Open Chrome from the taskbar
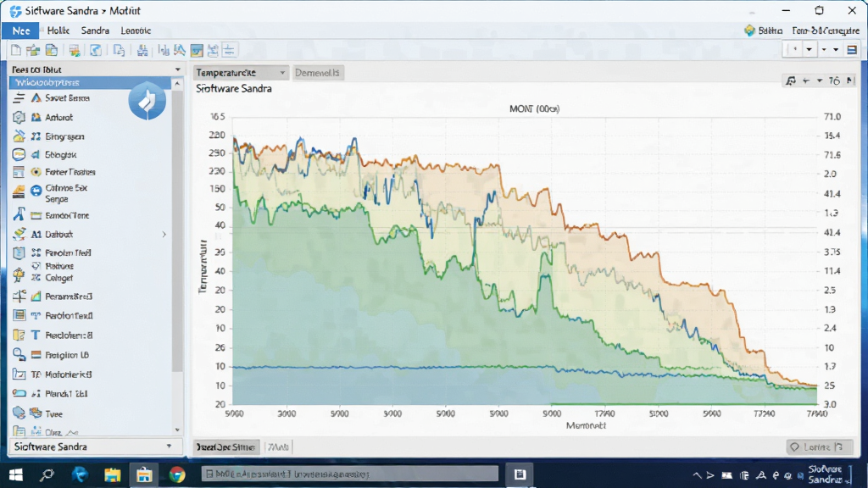Image resolution: width=868 pixels, height=488 pixels. pos(177,474)
